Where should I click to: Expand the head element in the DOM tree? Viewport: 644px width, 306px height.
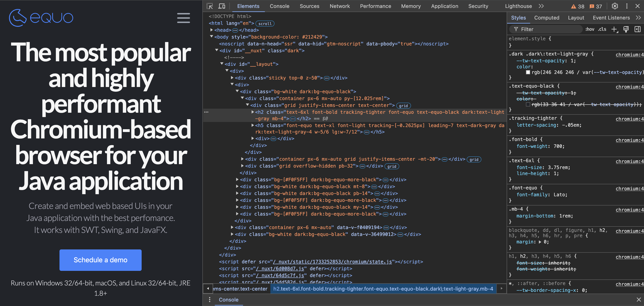[212, 30]
